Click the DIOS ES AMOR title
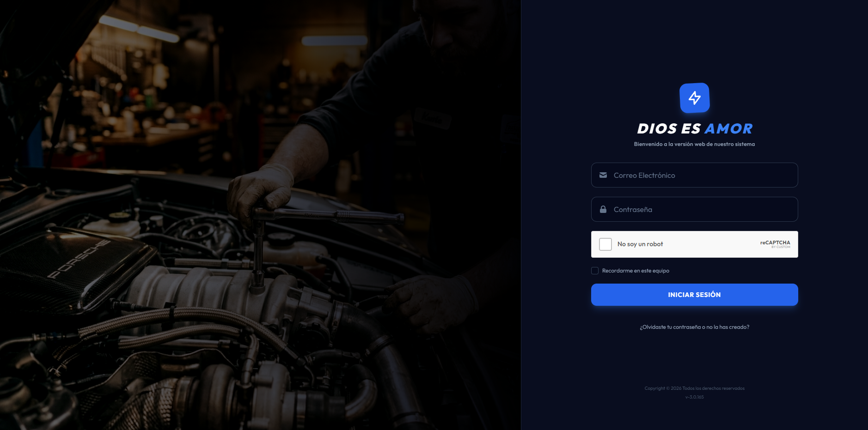 [694, 128]
